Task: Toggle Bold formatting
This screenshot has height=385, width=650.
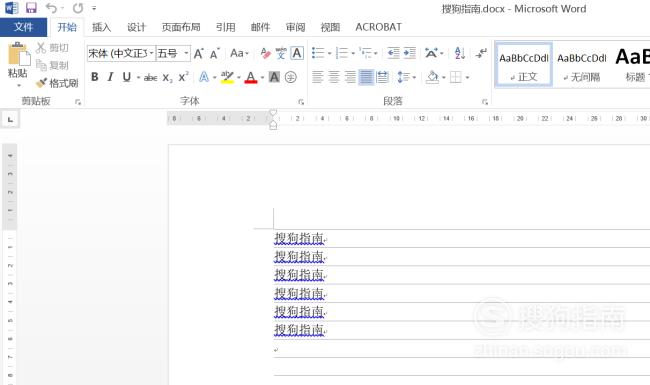Action: 95,77
